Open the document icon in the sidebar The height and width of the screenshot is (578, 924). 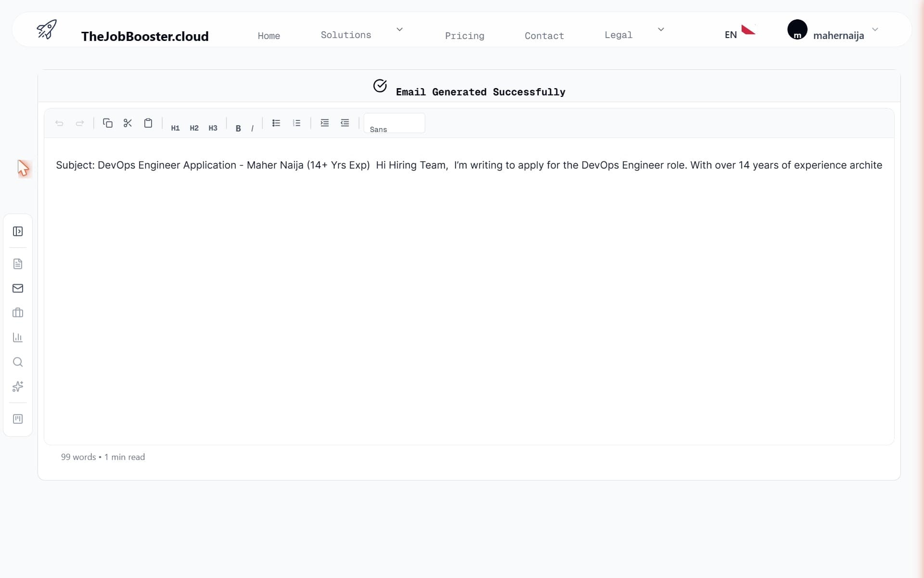[18, 264]
